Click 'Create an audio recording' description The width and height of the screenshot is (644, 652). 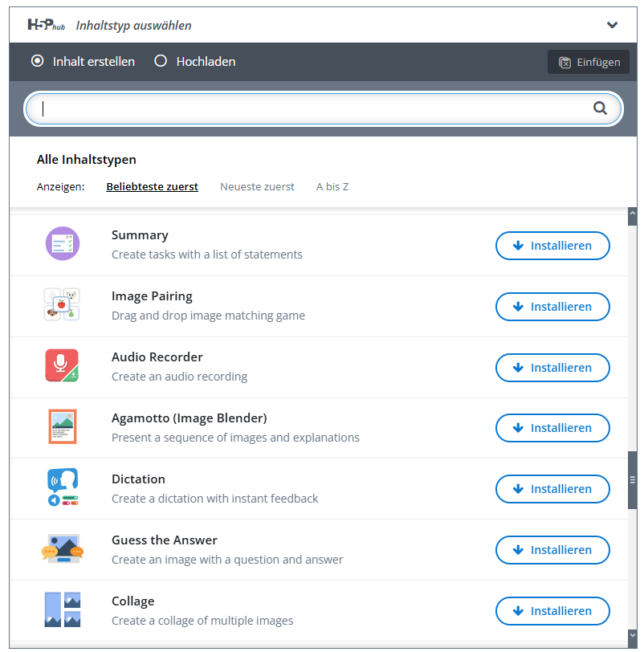pyautogui.click(x=179, y=377)
